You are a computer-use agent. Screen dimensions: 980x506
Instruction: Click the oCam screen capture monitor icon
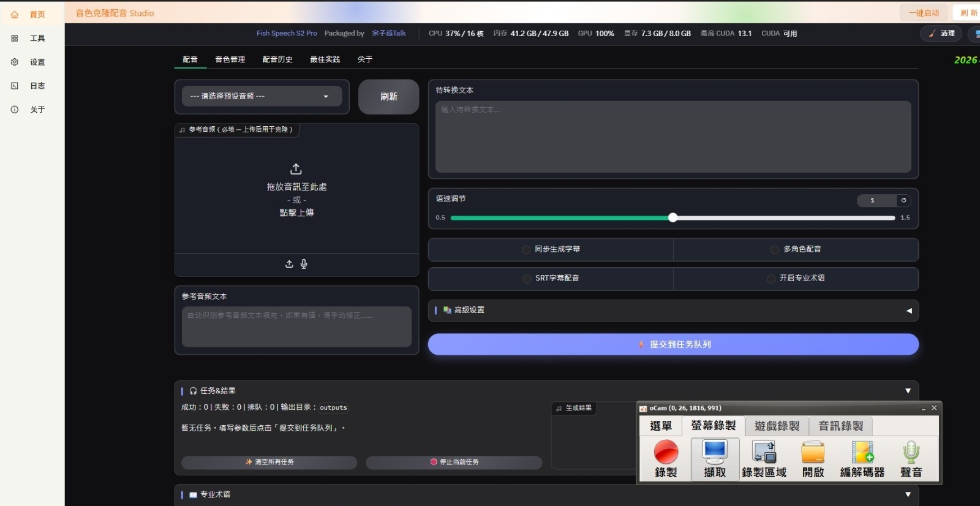click(715, 452)
